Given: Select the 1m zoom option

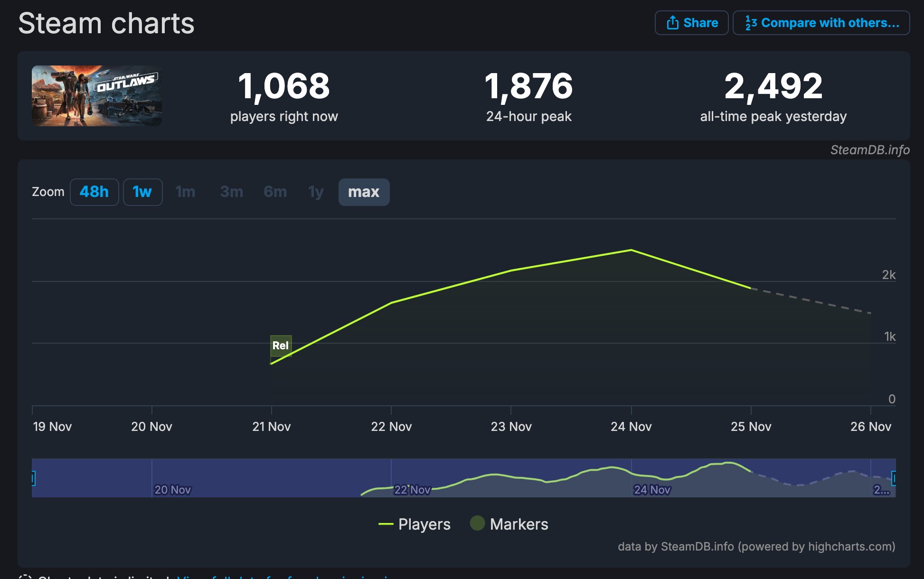Looking at the screenshot, I should point(185,192).
